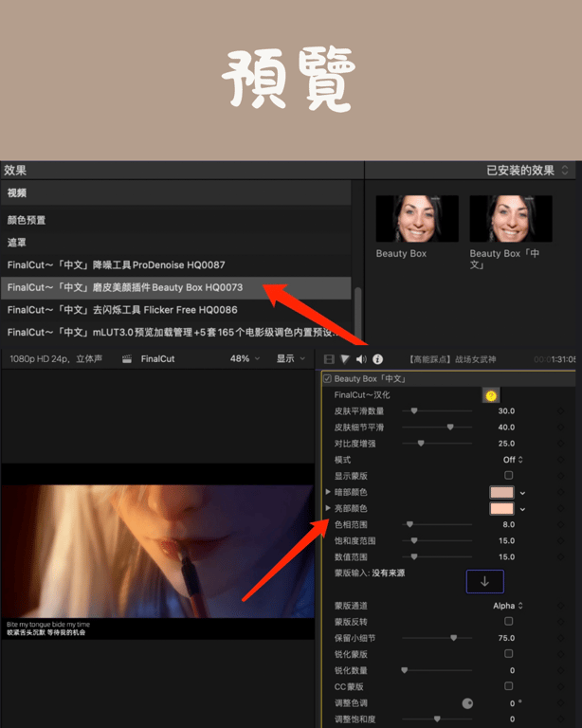Click the 1080p HD 24p, 立体声 text

(x=56, y=359)
